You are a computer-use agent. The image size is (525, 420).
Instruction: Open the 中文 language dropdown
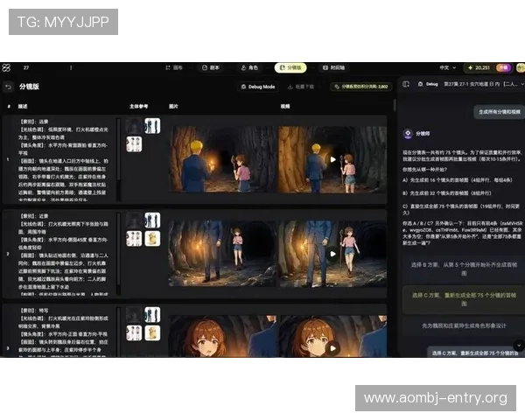coord(448,67)
